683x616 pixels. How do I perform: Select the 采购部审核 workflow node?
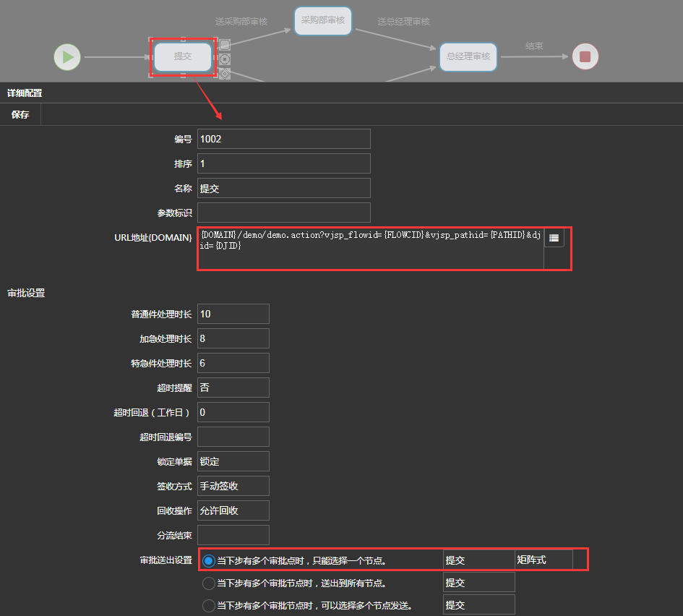tap(323, 21)
